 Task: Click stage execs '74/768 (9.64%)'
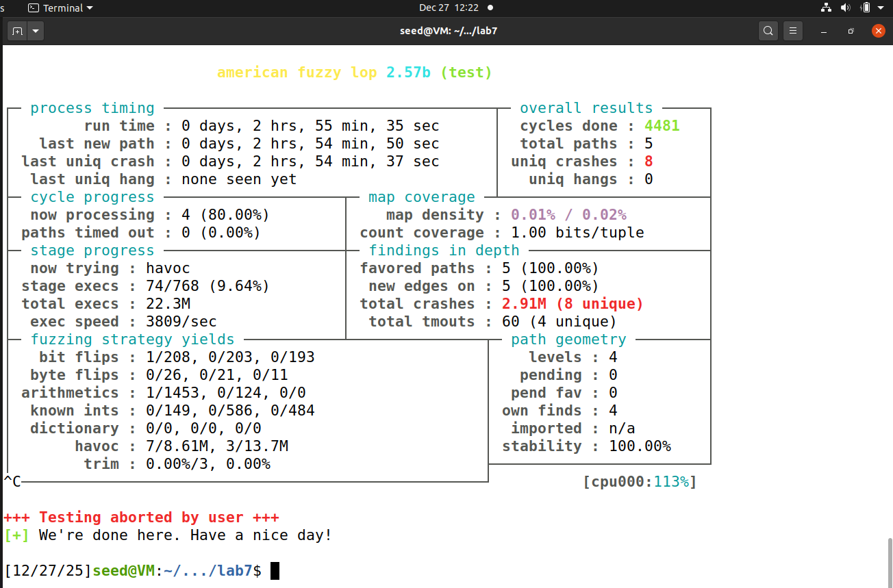point(207,286)
